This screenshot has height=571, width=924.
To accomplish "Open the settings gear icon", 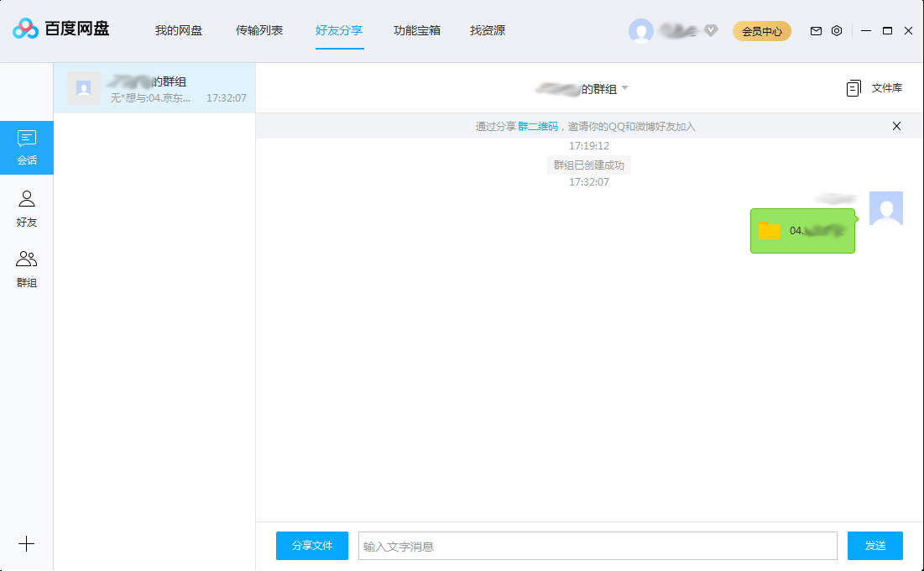I will coord(836,30).
